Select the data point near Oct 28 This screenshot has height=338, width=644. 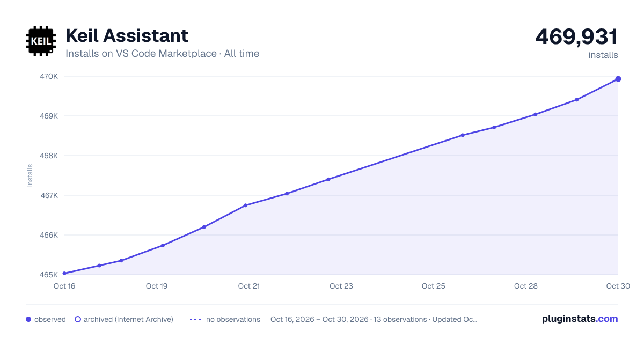point(535,114)
